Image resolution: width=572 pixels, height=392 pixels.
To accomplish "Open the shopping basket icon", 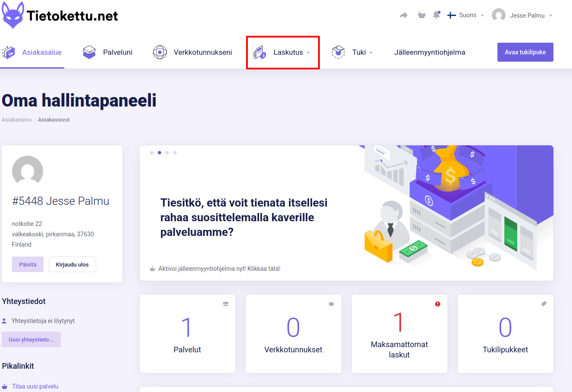I will [x=422, y=16].
